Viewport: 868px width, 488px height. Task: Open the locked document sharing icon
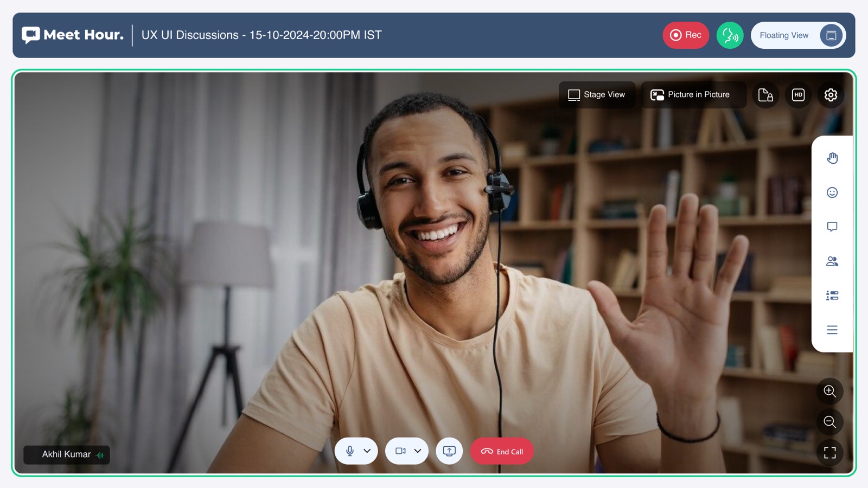point(765,95)
